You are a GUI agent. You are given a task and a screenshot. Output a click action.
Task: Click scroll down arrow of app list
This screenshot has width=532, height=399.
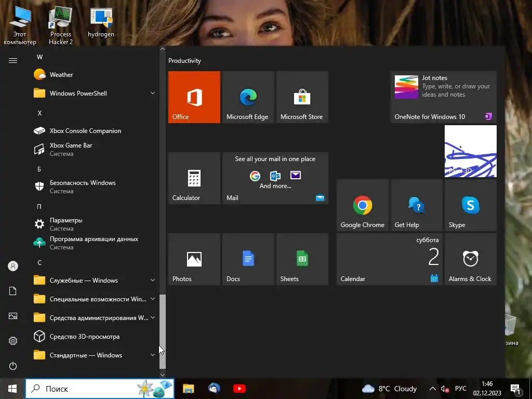coord(163,375)
